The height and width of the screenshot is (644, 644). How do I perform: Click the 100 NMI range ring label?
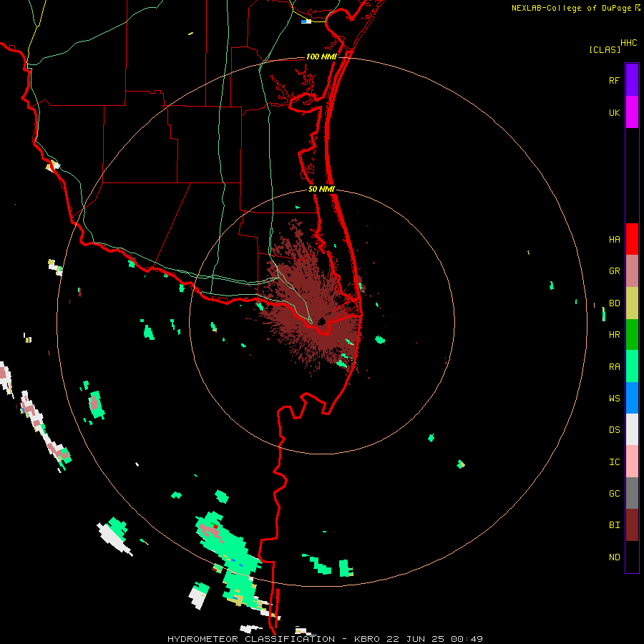[321, 57]
